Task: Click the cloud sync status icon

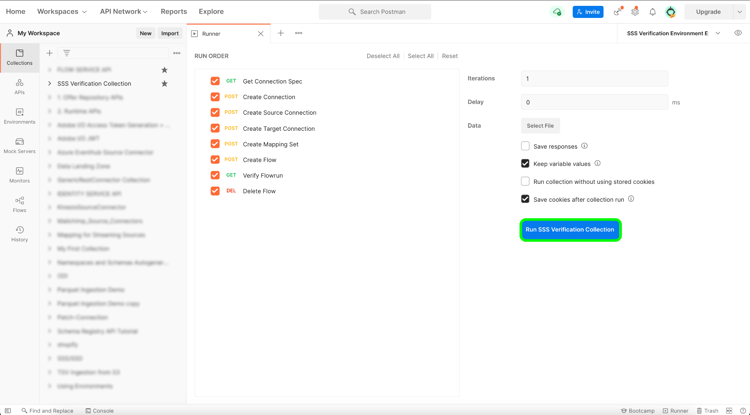Action: coord(557,12)
